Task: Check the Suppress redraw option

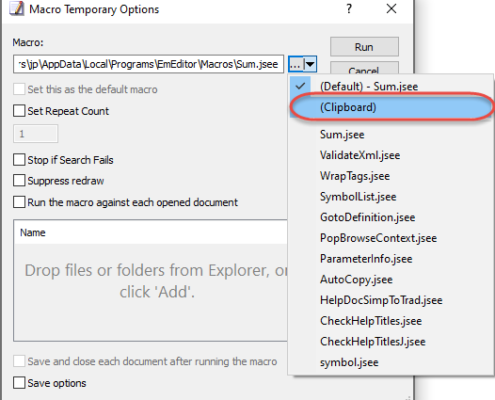Action: click(19, 181)
